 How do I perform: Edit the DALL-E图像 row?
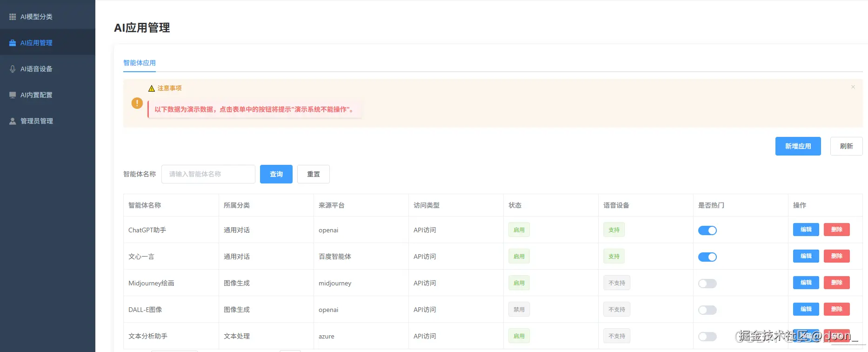pyautogui.click(x=806, y=309)
